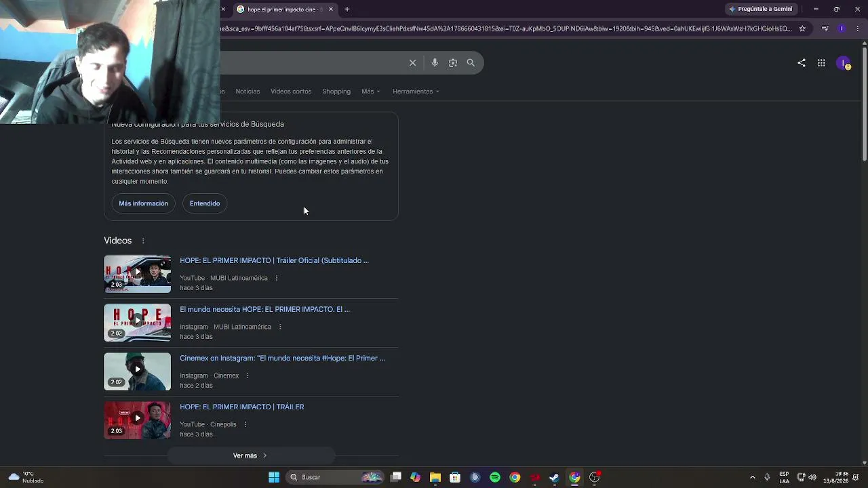Open Microsoft Store from the taskbar
The height and width of the screenshot is (488, 868).
coord(455,477)
